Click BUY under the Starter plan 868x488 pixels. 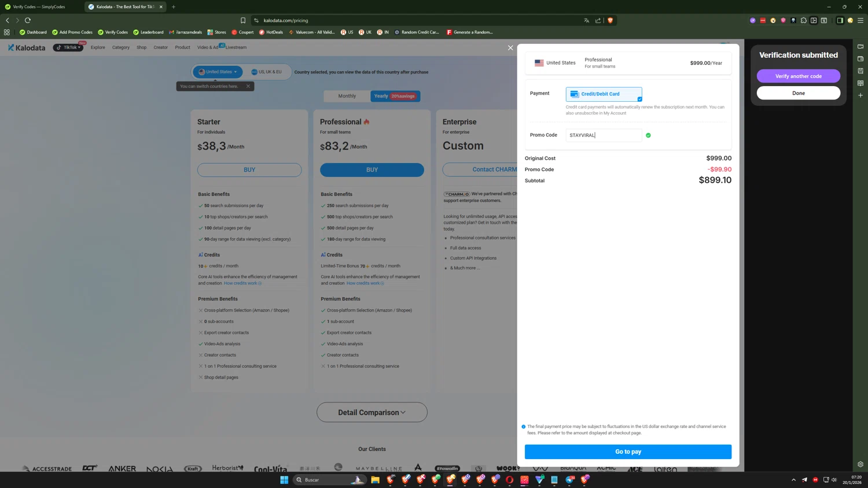pos(249,170)
